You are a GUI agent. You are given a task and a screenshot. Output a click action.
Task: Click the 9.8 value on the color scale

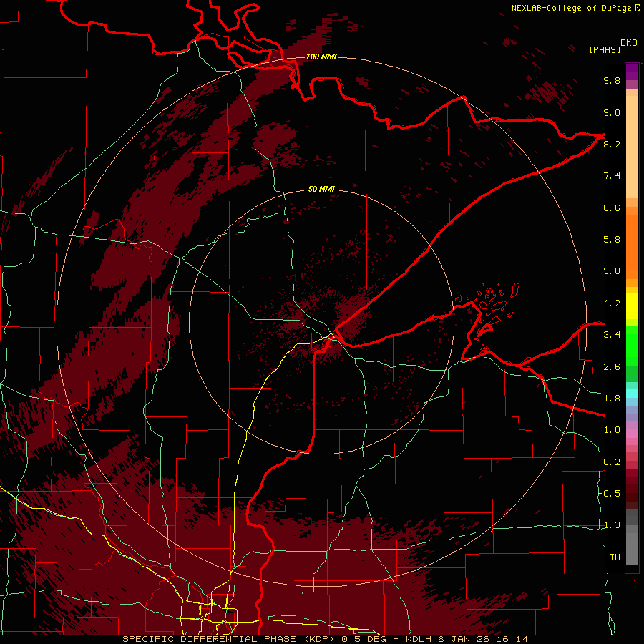(612, 80)
